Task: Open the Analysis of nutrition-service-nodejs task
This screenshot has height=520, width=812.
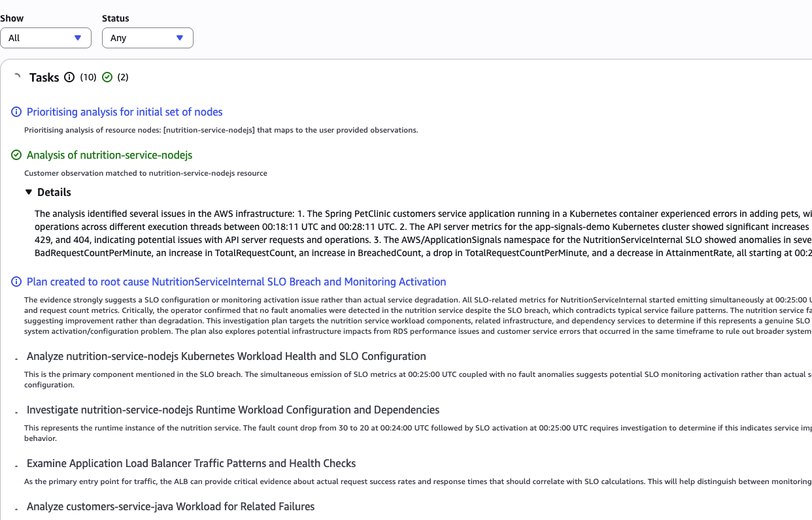Action: click(x=109, y=155)
